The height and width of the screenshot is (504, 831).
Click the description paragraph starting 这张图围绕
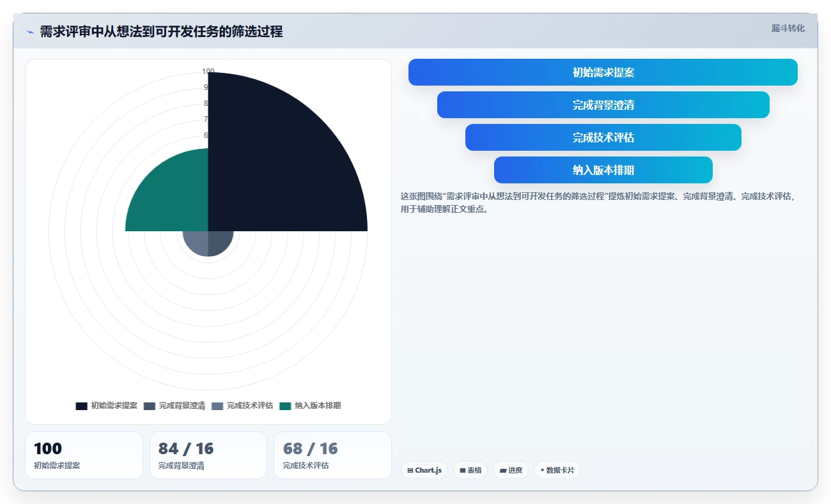tap(598, 202)
